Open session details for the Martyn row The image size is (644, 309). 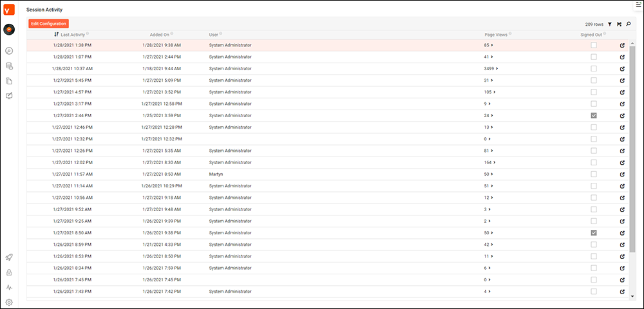point(622,174)
